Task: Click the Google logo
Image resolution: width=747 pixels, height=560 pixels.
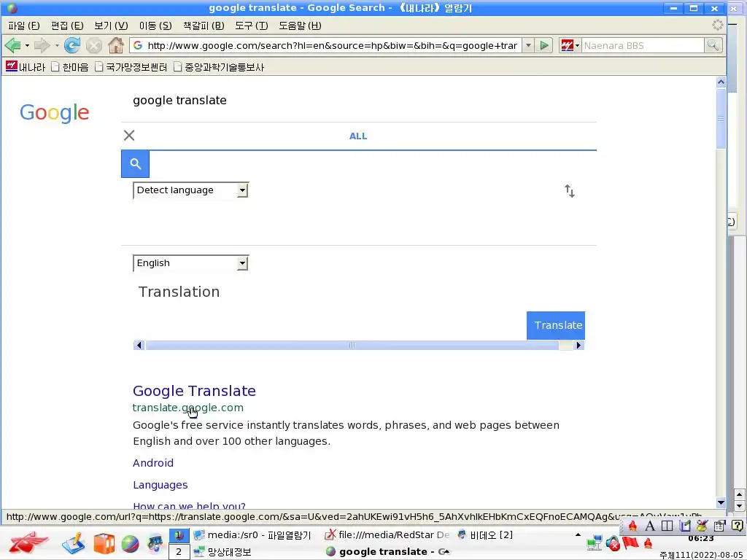Action: [x=54, y=113]
